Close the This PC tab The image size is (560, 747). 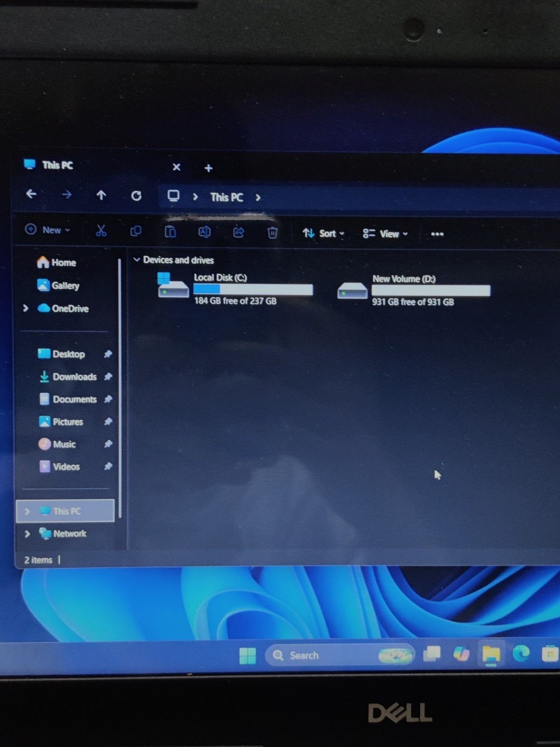176,167
